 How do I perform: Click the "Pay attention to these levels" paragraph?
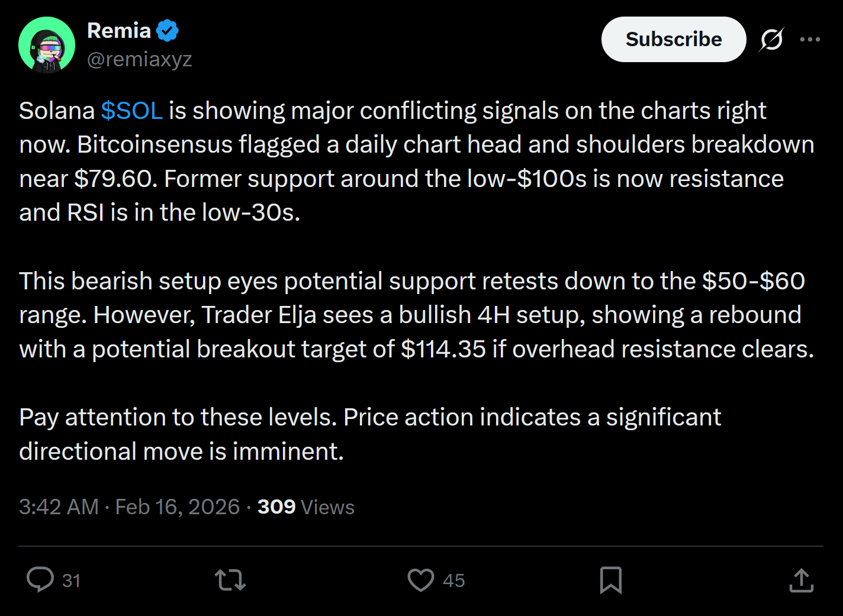tap(370, 434)
